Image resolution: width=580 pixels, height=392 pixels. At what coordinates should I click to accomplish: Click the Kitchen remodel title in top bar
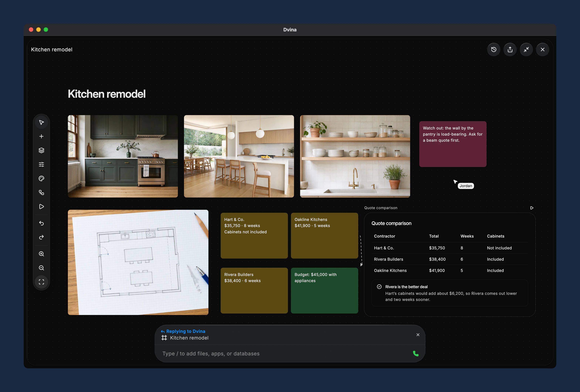click(52, 50)
